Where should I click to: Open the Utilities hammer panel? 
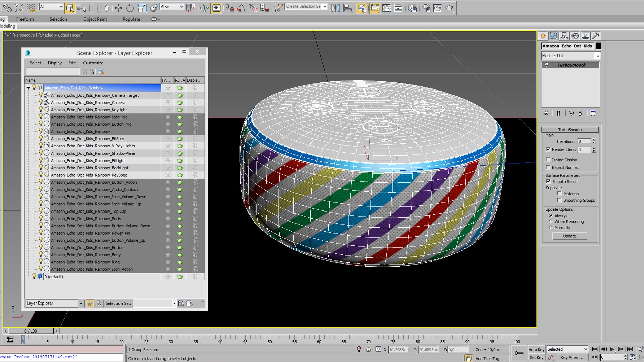coord(596,36)
